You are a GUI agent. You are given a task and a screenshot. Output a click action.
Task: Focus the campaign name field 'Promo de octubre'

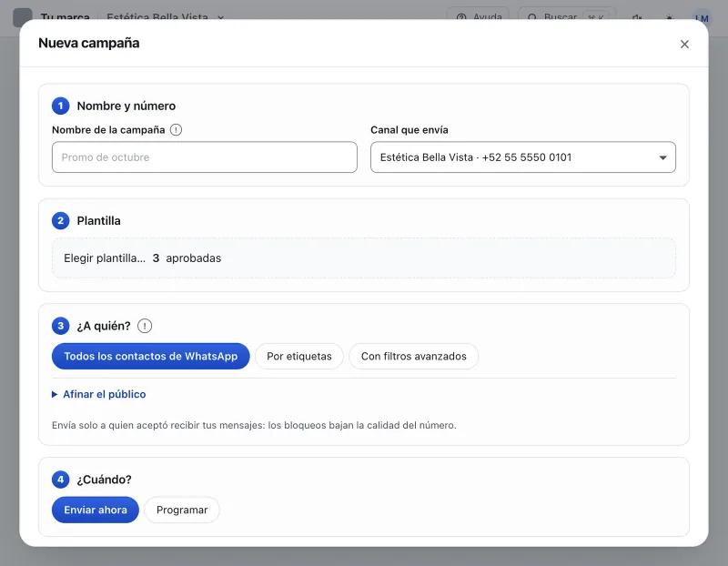(204, 157)
